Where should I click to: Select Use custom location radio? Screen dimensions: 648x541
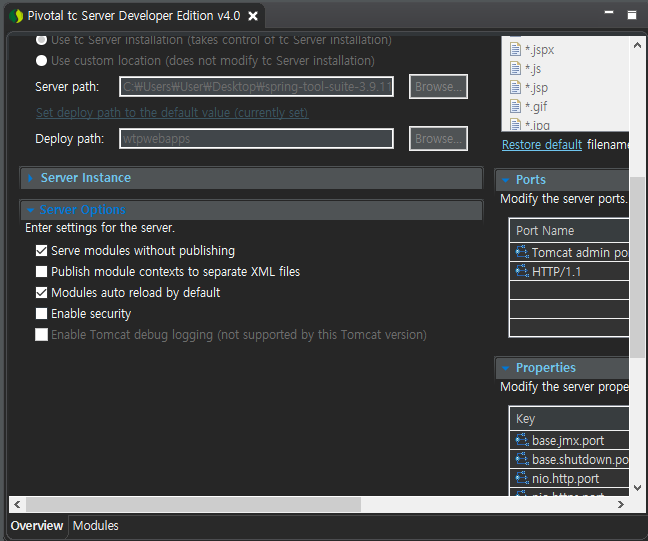click(x=41, y=61)
